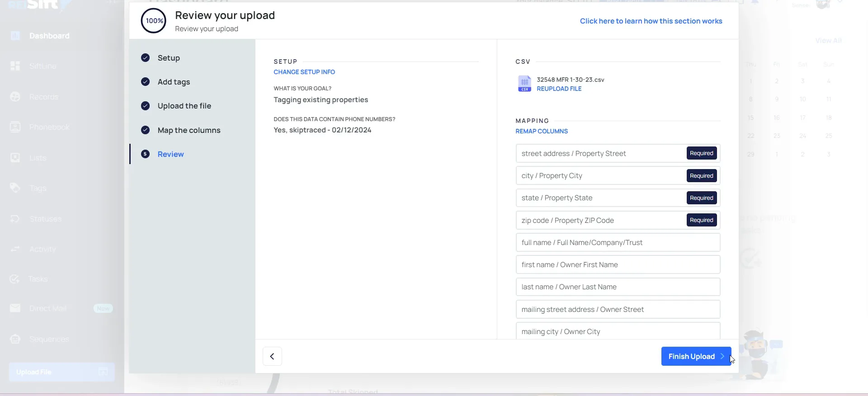Viewport: 868px width, 396px height.
Task: Open the Activity sidebar icon
Action: 15,249
